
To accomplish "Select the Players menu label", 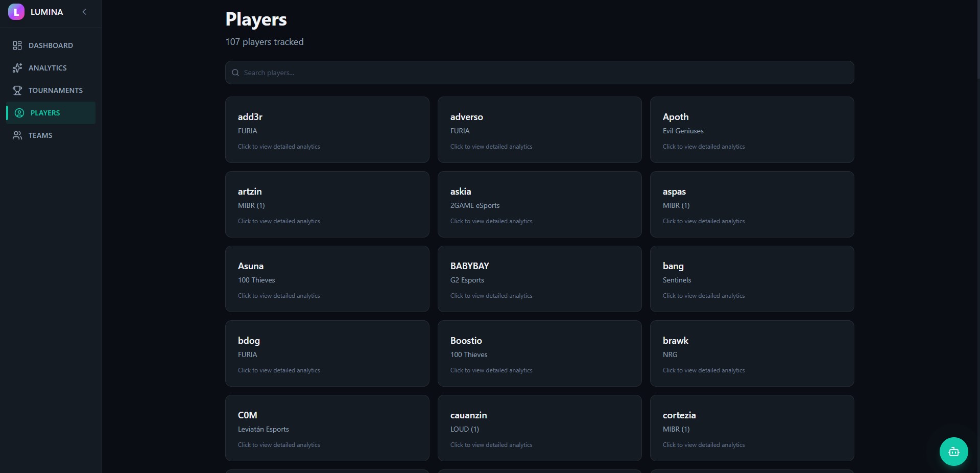I will (45, 113).
